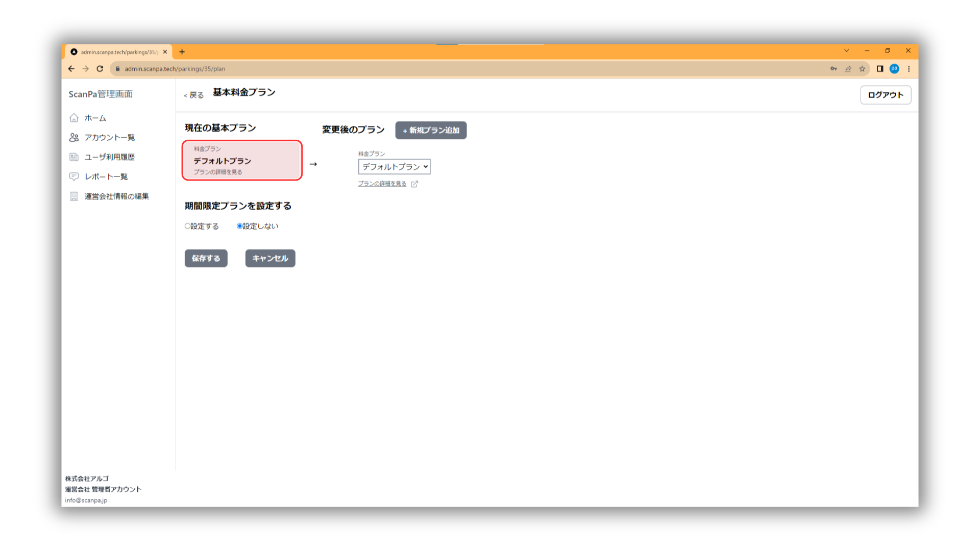Image resolution: width=980 pixels, height=551 pixels.
Task: Expand the browser tab search chevron
Action: 846,51
